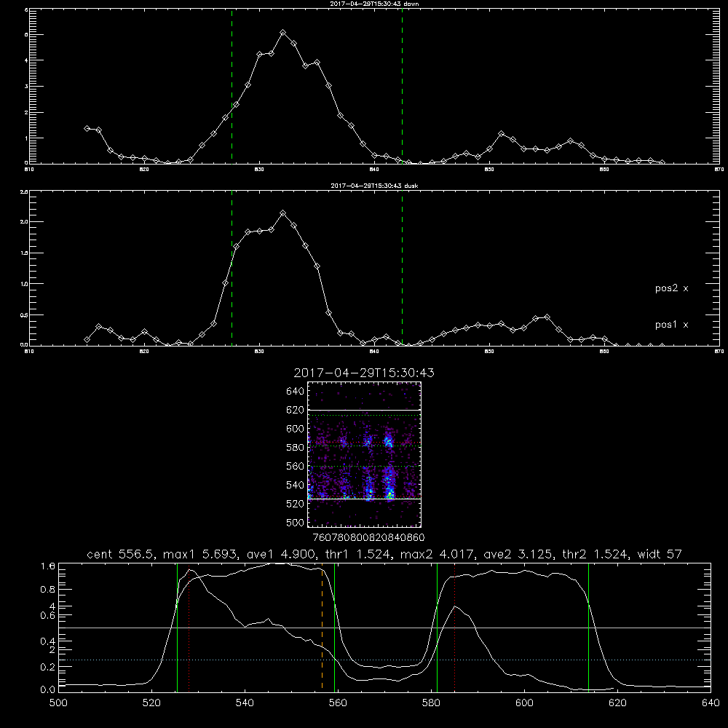Click the orange dashed center line in the bottom plot
The image size is (728, 728).
(x=323, y=627)
